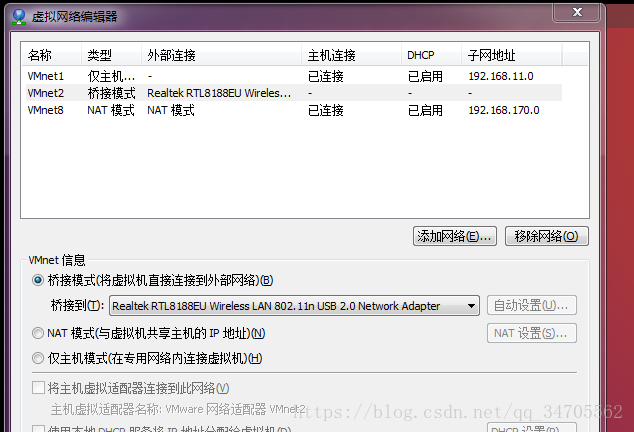Click the DHCP column header
This screenshot has height=432, width=634.
pos(431,55)
